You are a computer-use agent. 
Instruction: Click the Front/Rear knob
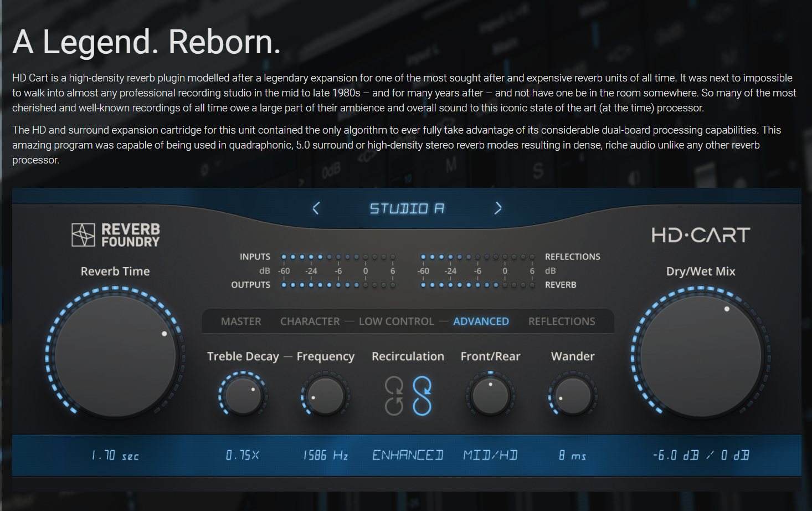pos(490,396)
